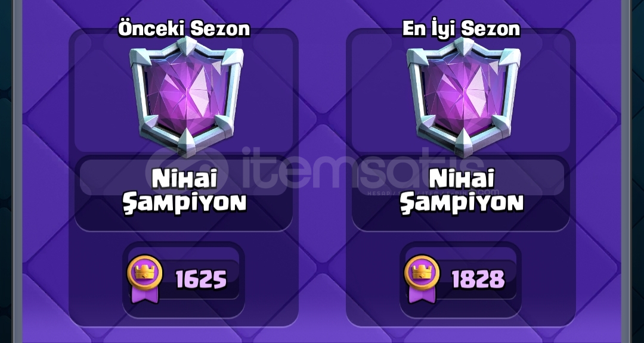Tap the En İyi Sezon league badge
This screenshot has width=644, height=343.
click(x=464, y=96)
